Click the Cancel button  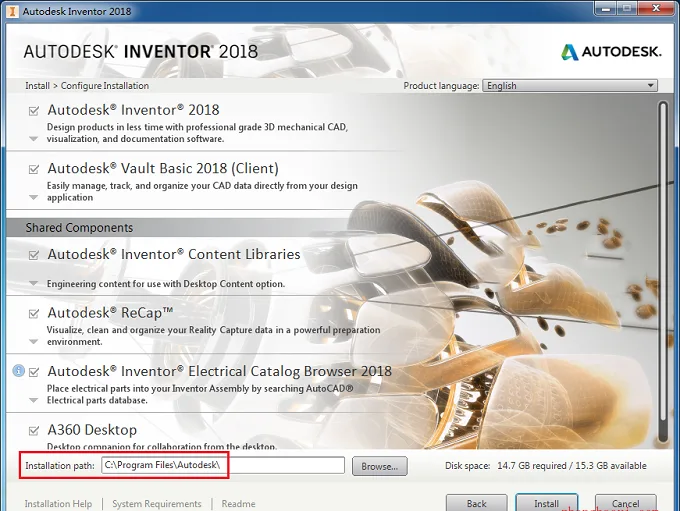click(625, 503)
